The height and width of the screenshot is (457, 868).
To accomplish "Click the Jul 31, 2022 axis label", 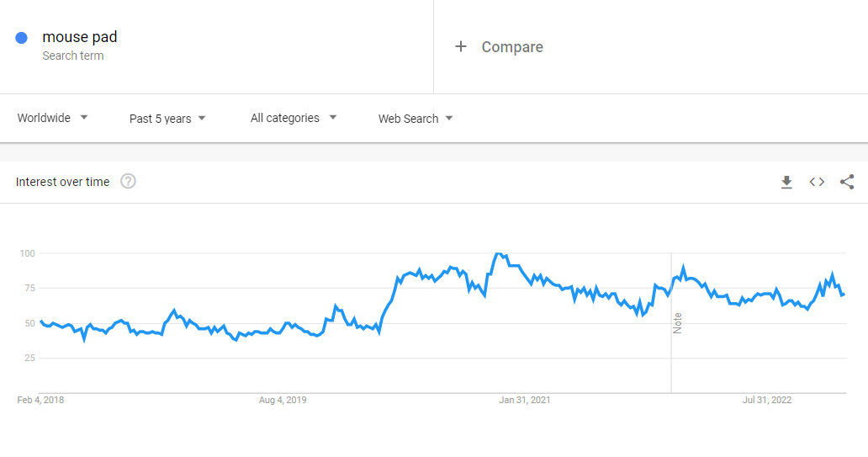I will (x=768, y=400).
